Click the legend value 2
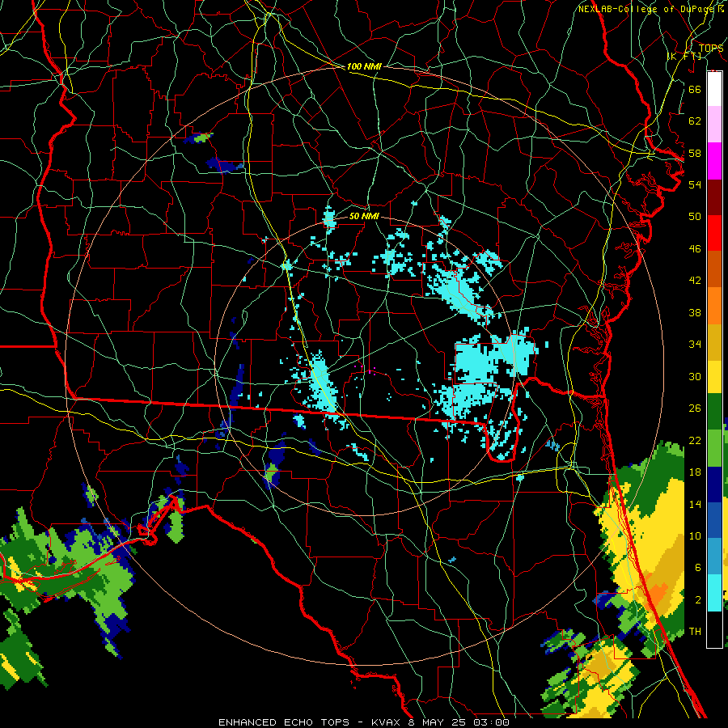Viewport: 728px width, 728px height. [697, 600]
